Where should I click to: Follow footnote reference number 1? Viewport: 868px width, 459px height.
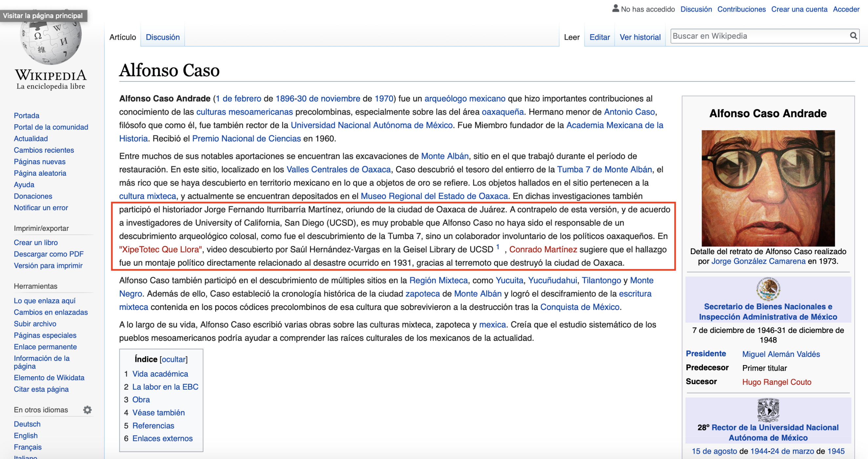(498, 247)
